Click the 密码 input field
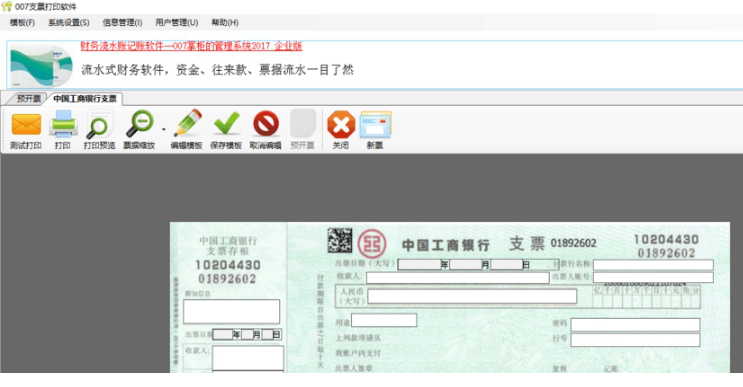 tap(635, 324)
